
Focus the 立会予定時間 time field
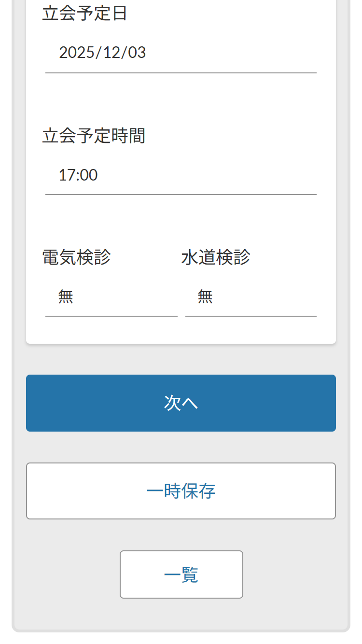[x=181, y=175]
